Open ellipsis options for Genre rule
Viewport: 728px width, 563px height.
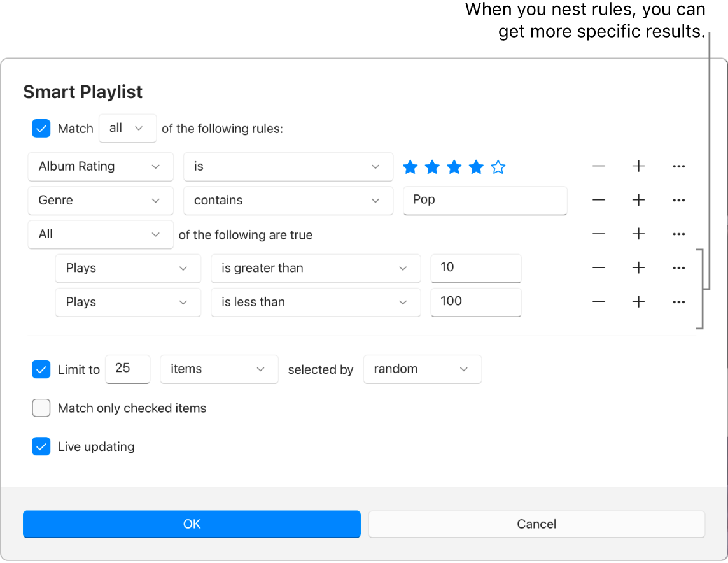(679, 200)
